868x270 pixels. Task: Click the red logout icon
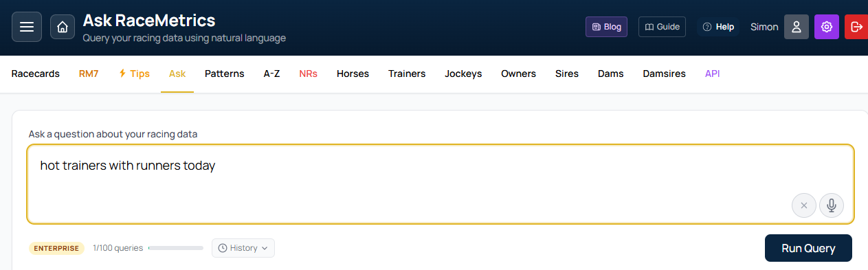click(856, 27)
